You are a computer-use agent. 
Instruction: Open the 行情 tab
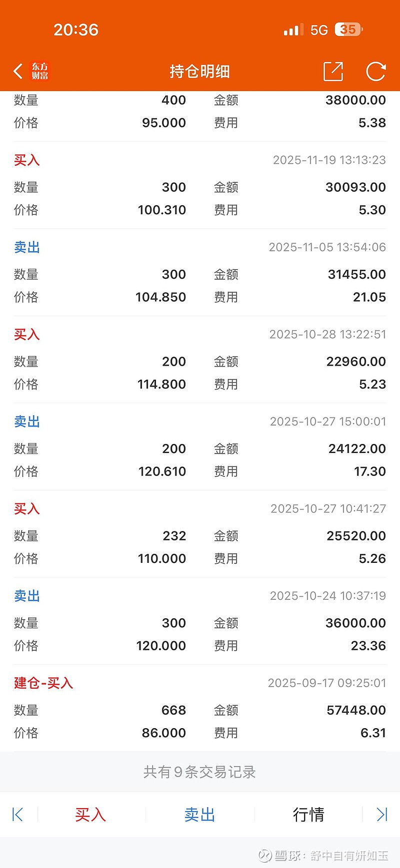pos(308,815)
